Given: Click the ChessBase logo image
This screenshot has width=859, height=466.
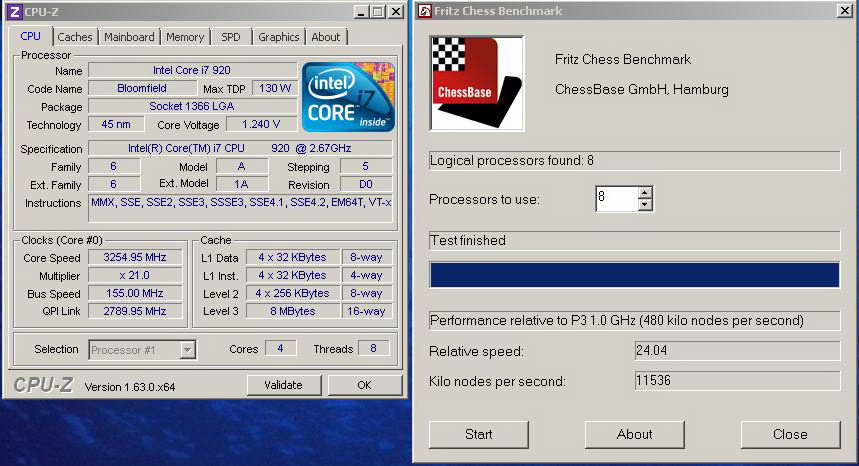Looking at the screenshot, I should coord(477,83).
